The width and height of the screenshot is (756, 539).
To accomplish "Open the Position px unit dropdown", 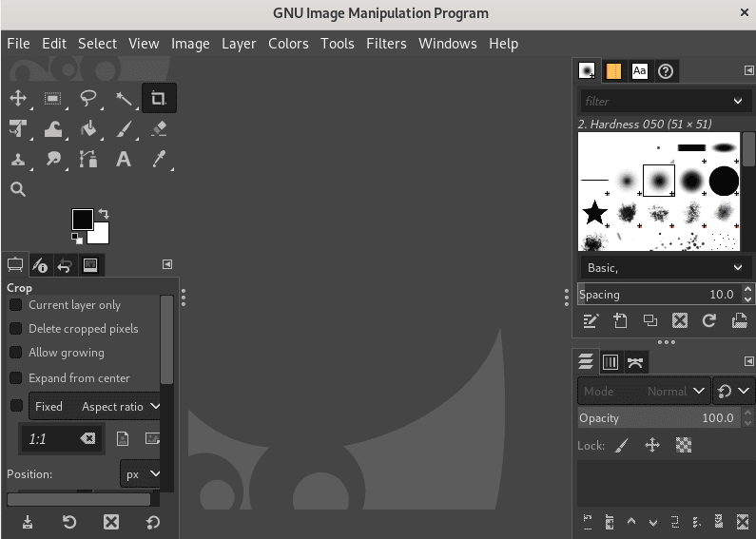I will (x=141, y=474).
